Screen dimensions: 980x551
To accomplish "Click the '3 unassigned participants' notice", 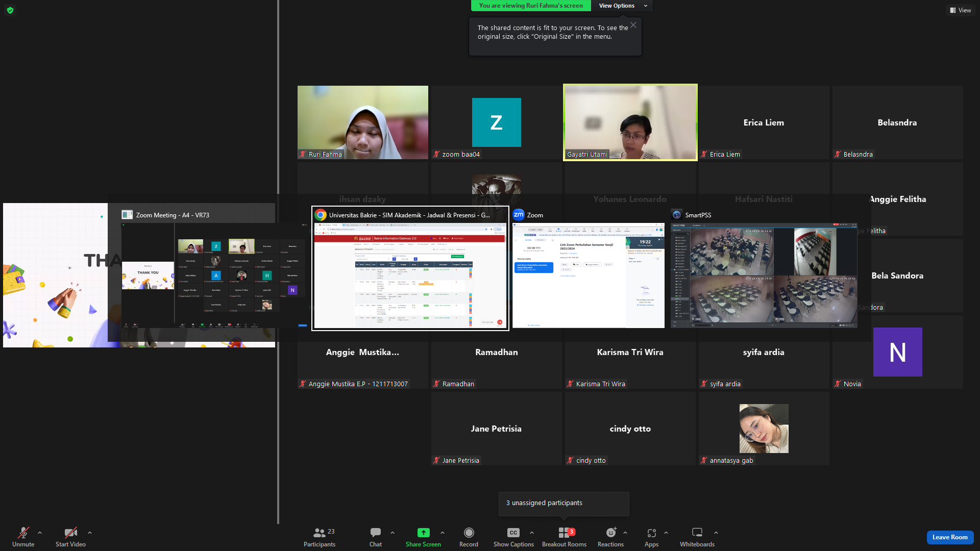I will [563, 504].
